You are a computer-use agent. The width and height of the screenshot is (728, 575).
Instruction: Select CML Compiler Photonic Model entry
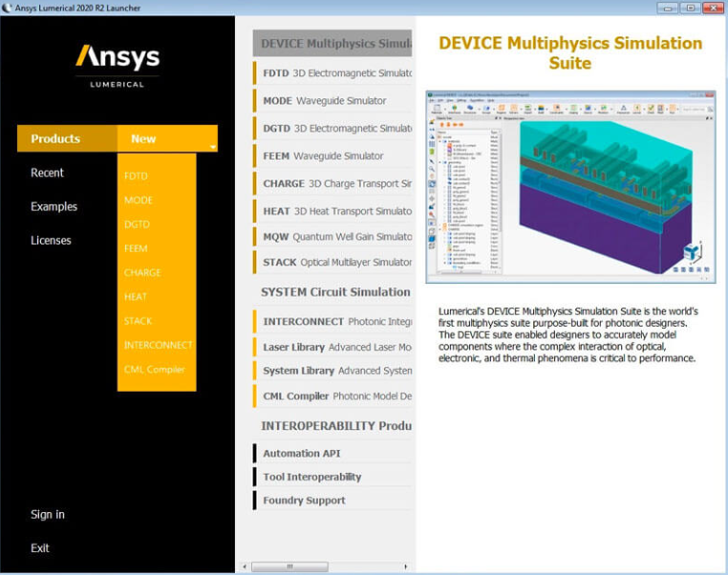click(332, 396)
